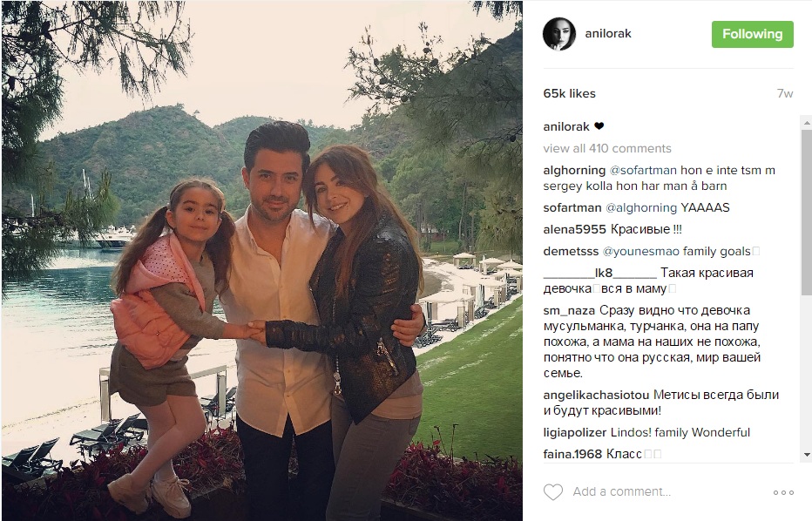Image resolution: width=812 pixels, height=521 pixels.
Task: Click the comments scrollbar thumb
Action: [x=806, y=212]
